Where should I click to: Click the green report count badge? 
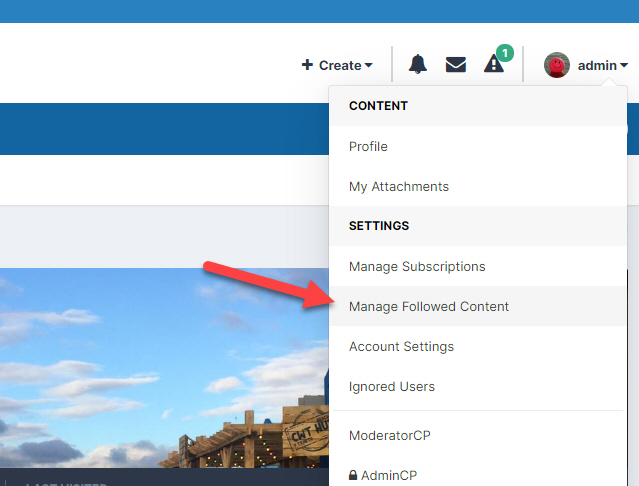[x=505, y=53]
